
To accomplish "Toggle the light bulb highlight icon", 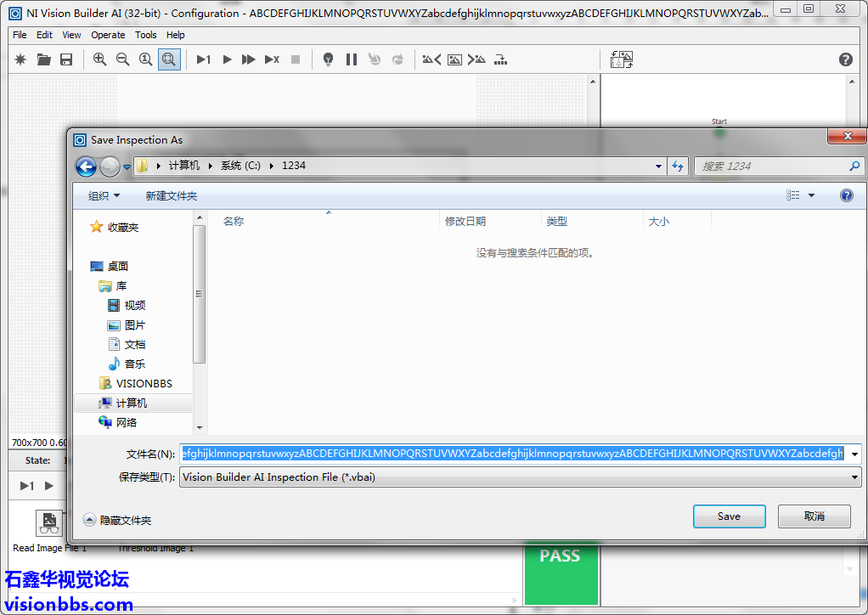I will tap(329, 59).
